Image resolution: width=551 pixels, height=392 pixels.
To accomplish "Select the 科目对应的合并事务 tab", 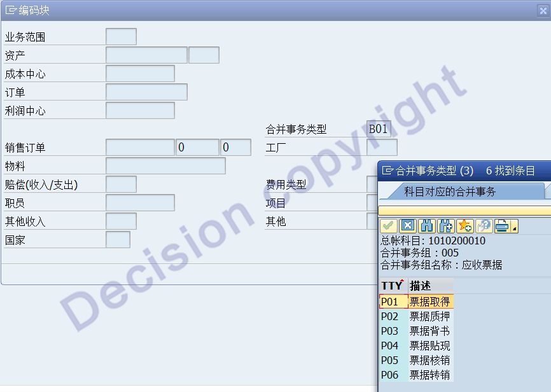I will 449,192.
